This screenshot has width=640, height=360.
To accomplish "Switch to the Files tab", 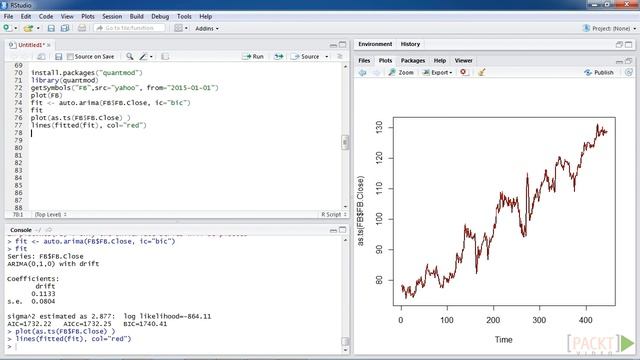I will click(364, 60).
